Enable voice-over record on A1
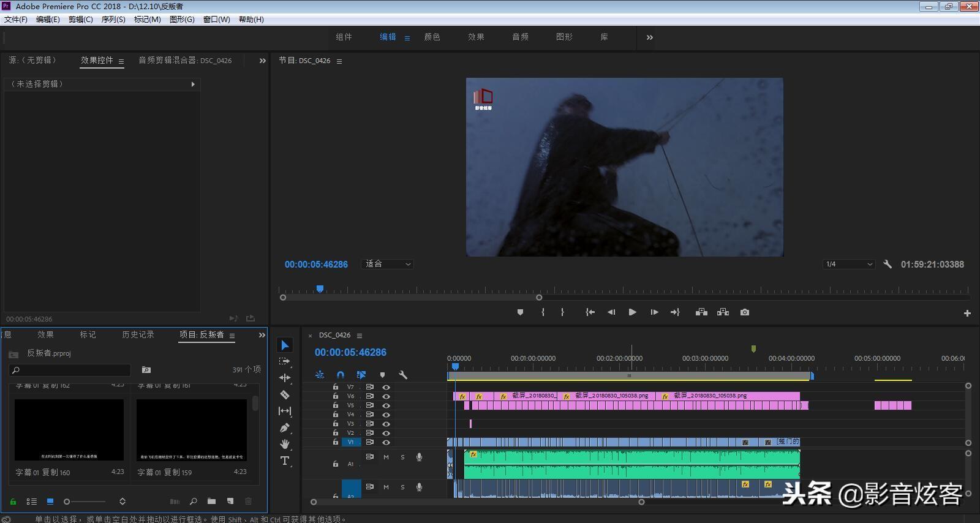The image size is (980, 523). coord(419,457)
